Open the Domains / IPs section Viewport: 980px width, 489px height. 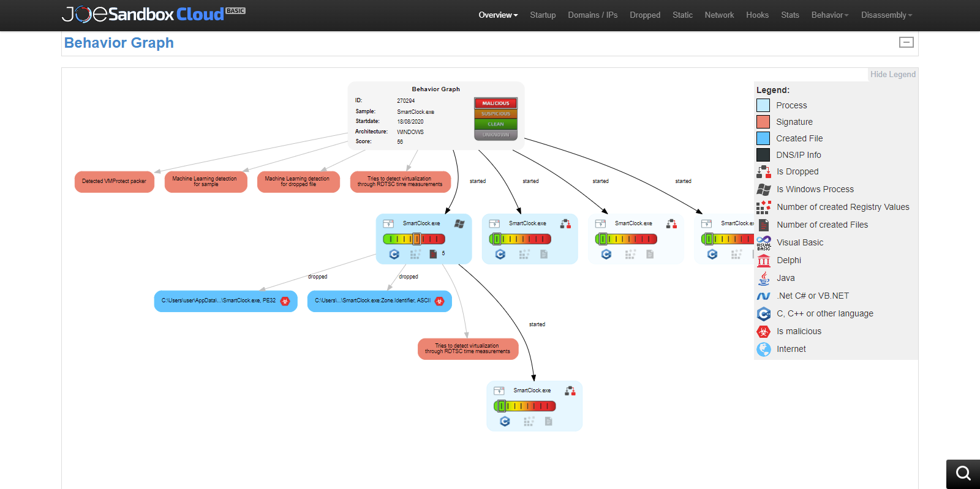(x=592, y=15)
